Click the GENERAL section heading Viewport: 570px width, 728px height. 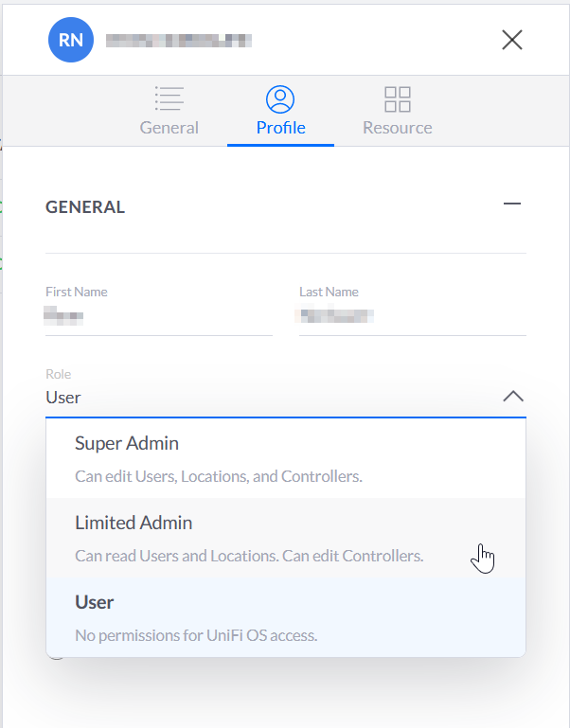pos(85,207)
